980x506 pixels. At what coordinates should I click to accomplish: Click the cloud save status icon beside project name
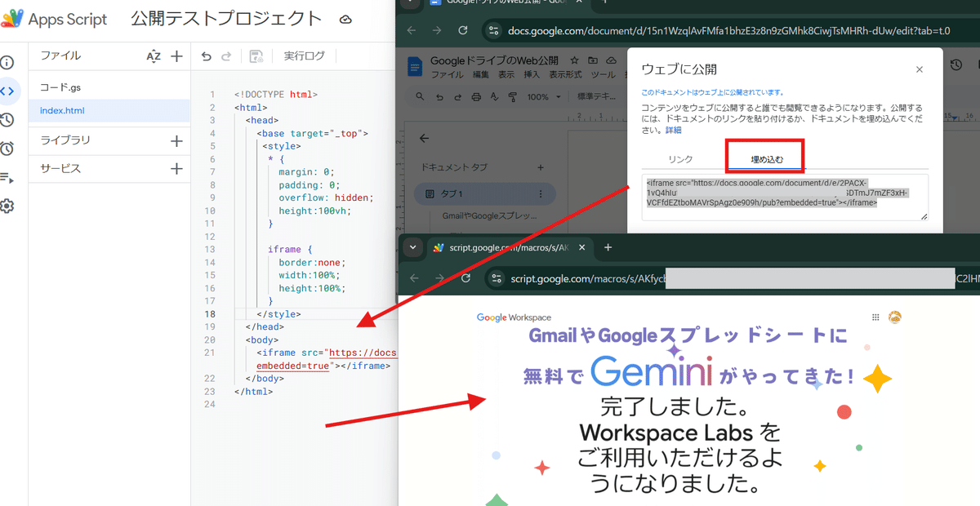pos(345,19)
